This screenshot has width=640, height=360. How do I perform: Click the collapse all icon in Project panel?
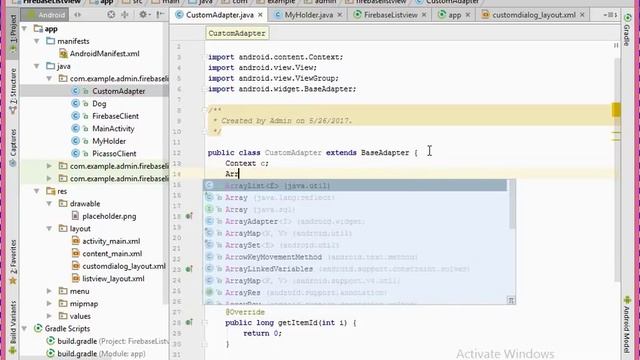point(124,15)
